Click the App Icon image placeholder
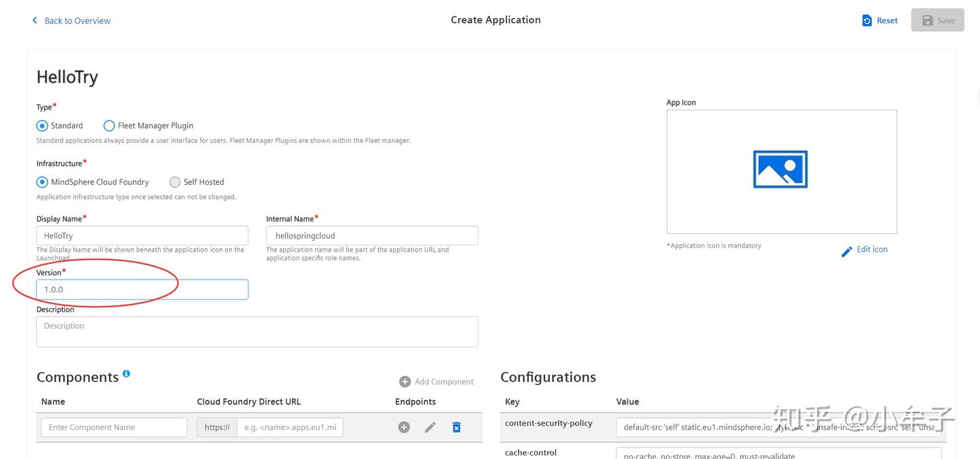The width and height of the screenshot is (980, 459). coord(781,171)
